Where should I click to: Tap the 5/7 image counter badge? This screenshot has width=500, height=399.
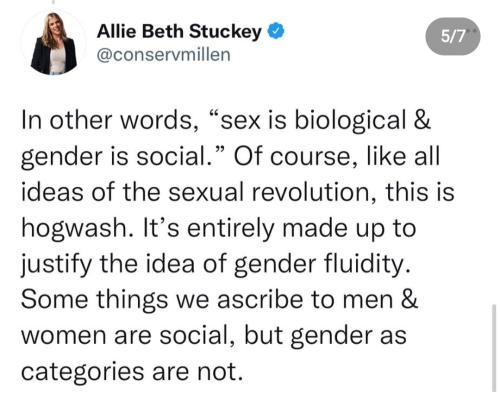coord(453,36)
